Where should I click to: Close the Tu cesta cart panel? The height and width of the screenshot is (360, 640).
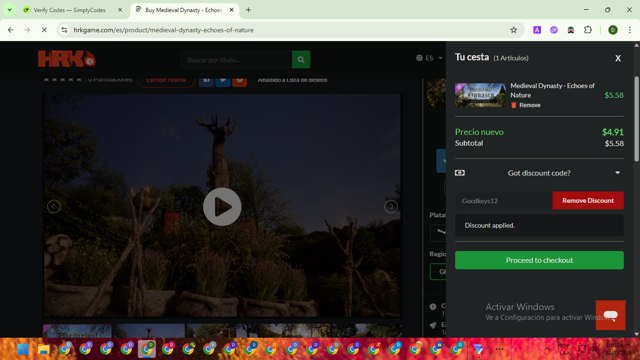tap(618, 58)
